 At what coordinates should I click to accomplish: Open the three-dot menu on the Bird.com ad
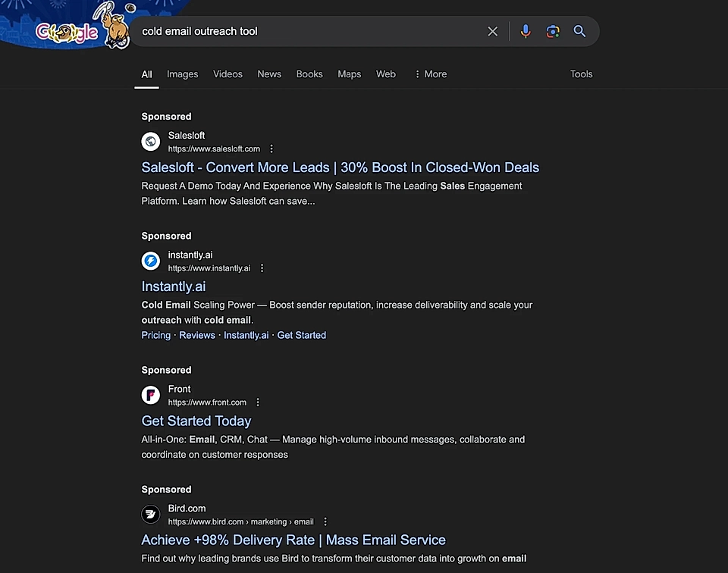[x=325, y=521]
